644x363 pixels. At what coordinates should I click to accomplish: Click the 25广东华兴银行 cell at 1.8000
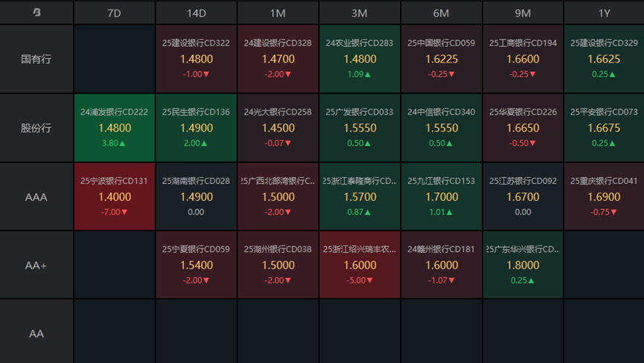click(523, 265)
